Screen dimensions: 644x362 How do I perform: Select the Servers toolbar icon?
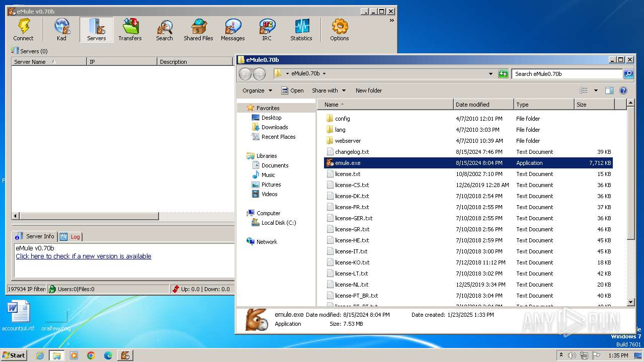tap(96, 30)
